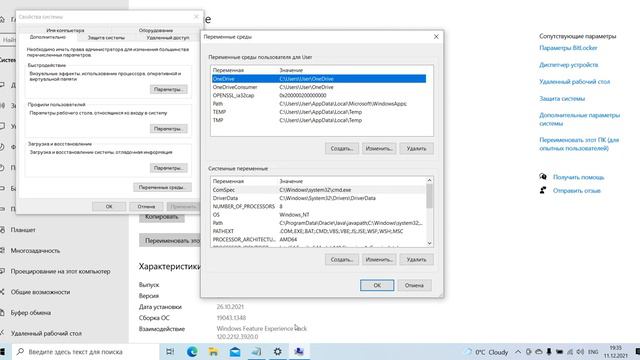Open the Mail app from the taskbar
The width and height of the screenshot is (640, 360).
(x=235, y=351)
